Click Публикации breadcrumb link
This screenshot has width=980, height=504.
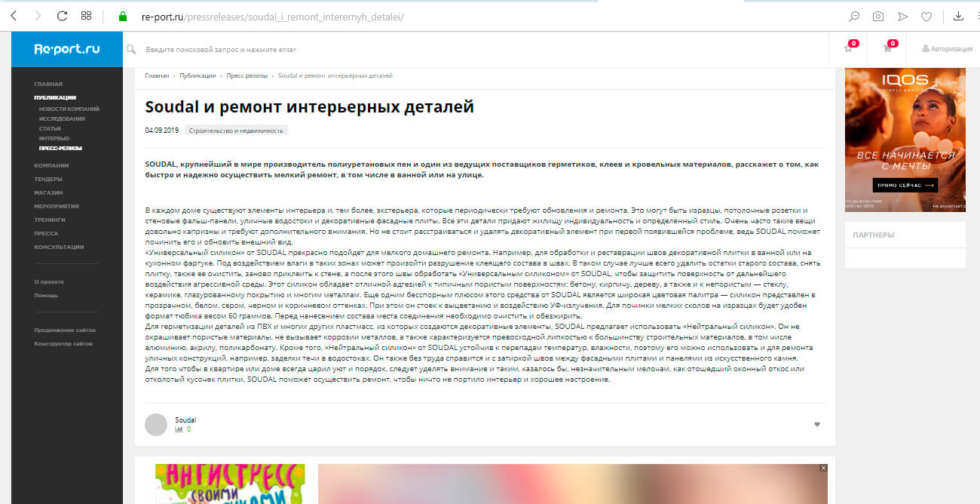198,75
